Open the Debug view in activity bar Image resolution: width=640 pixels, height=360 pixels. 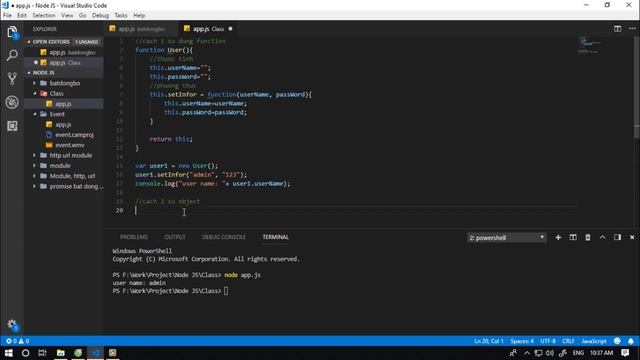12,102
